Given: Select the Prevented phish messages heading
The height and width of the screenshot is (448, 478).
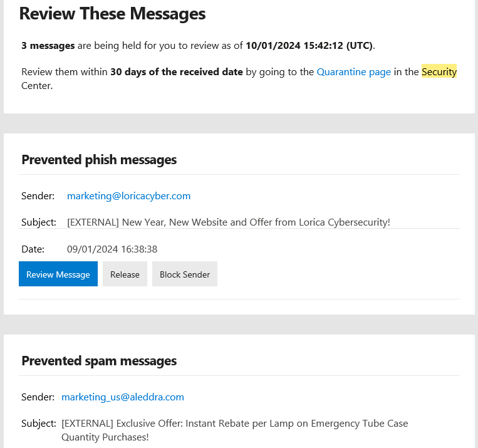Looking at the screenshot, I should click(x=99, y=160).
